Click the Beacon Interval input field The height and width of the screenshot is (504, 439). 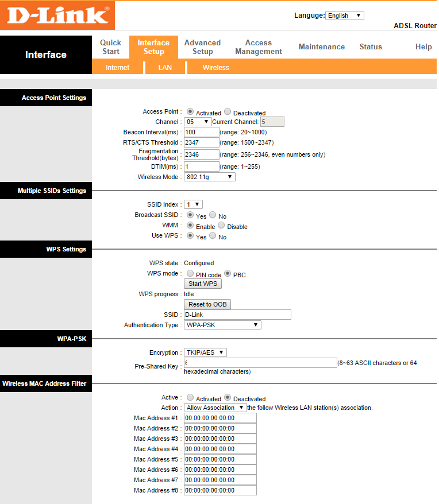202,132
